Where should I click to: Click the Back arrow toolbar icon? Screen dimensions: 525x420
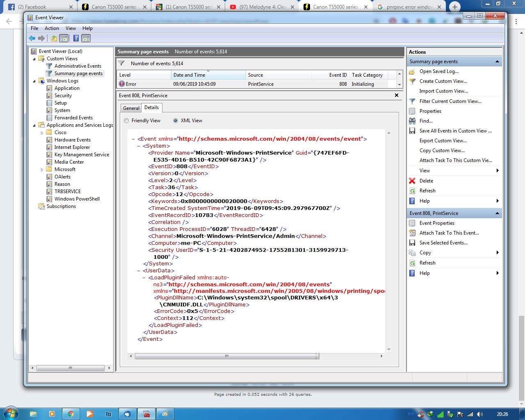click(x=32, y=39)
